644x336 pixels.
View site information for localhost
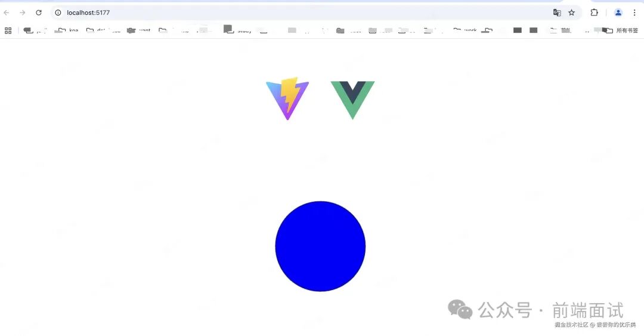tap(58, 13)
